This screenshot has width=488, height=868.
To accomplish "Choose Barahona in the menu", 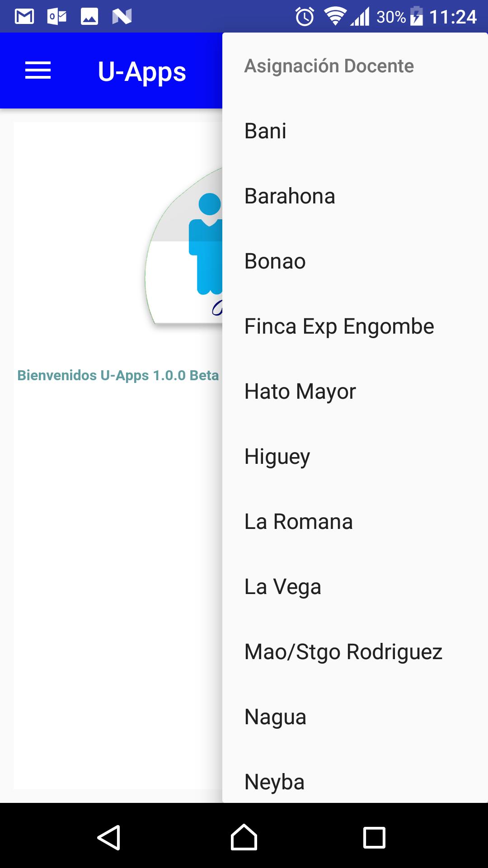I will pyautogui.click(x=290, y=196).
